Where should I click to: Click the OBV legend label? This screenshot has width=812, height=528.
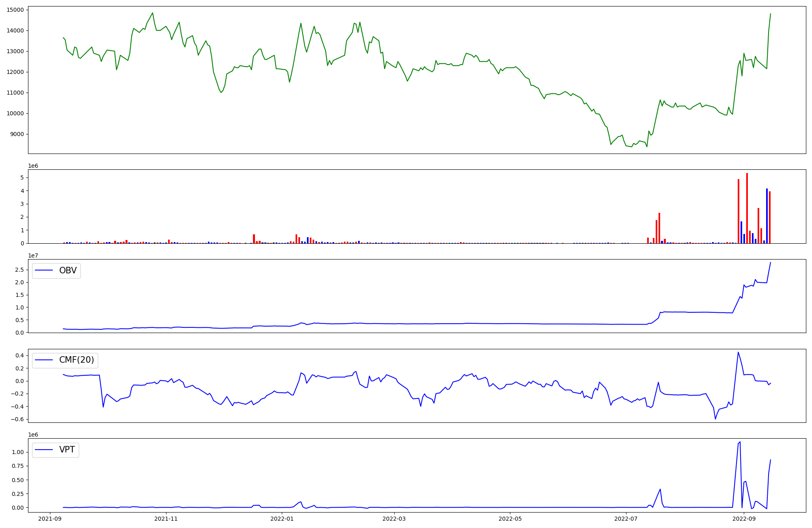[x=68, y=270]
